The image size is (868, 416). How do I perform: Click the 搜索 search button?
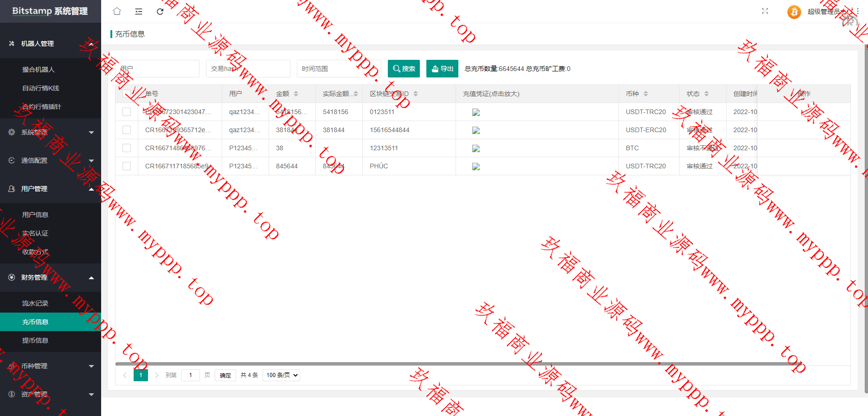click(404, 69)
